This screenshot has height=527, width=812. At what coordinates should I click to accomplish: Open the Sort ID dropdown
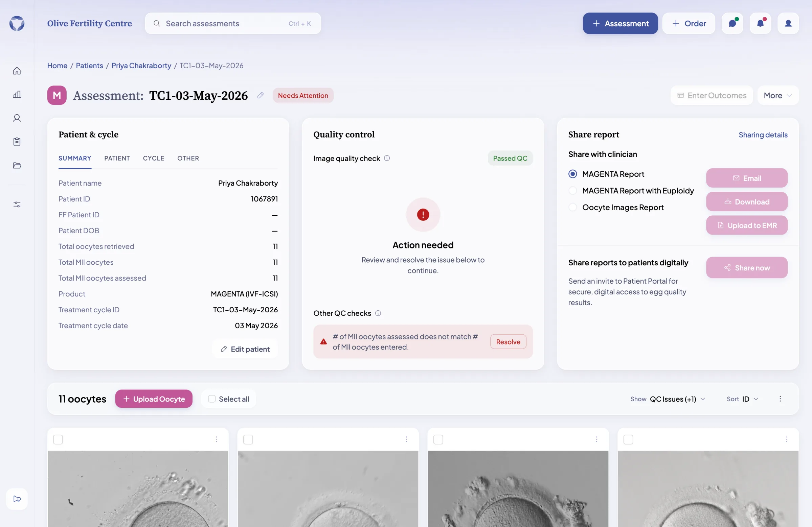pos(742,399)
